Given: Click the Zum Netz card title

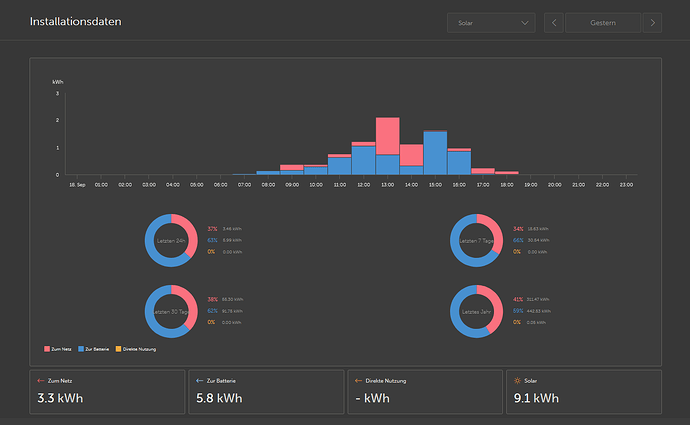Looking at the screenshot, I should click(x=60, y=381).
